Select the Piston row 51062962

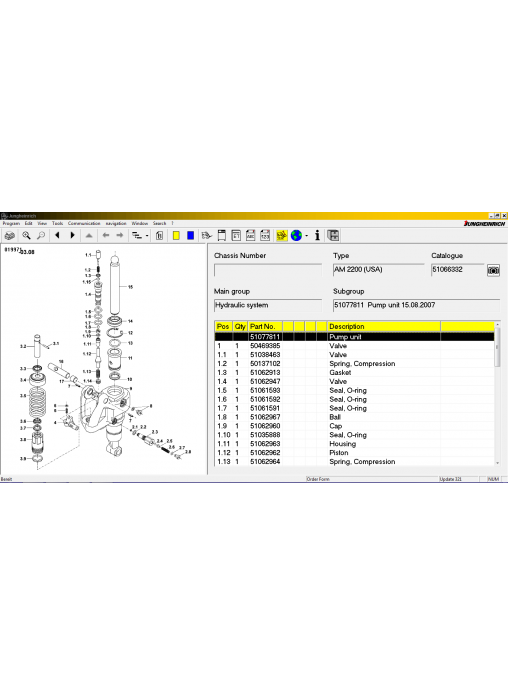pyautogui.click(x=354, y=453)
